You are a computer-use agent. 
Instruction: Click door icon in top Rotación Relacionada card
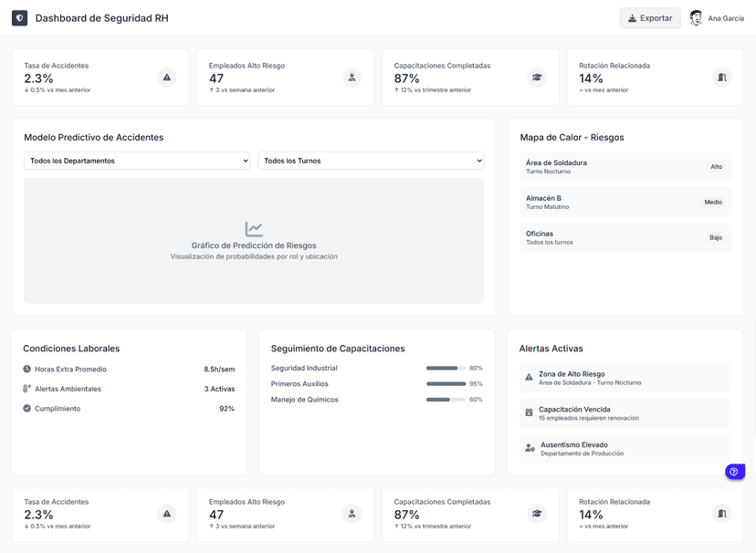point(722,78)
